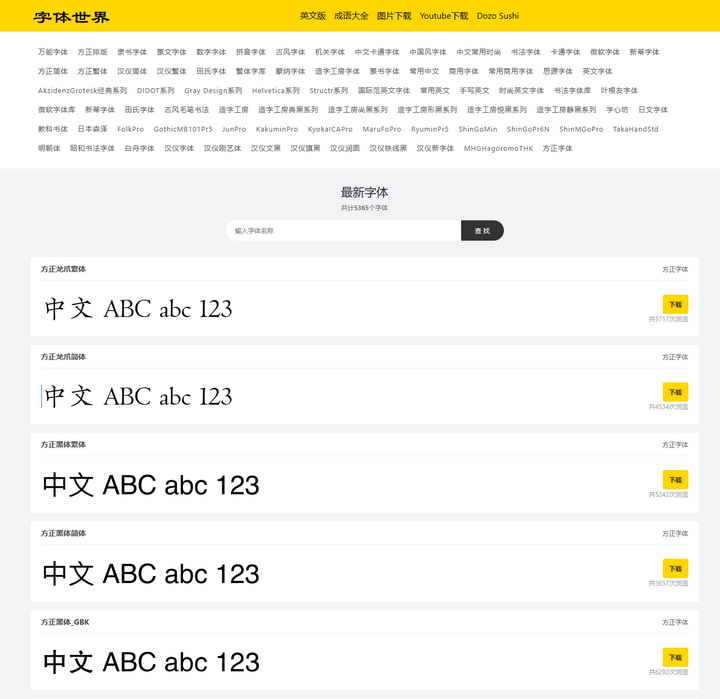Click the 字体世界 site logo
Screen dimensions: 720x699
(71, 17)
